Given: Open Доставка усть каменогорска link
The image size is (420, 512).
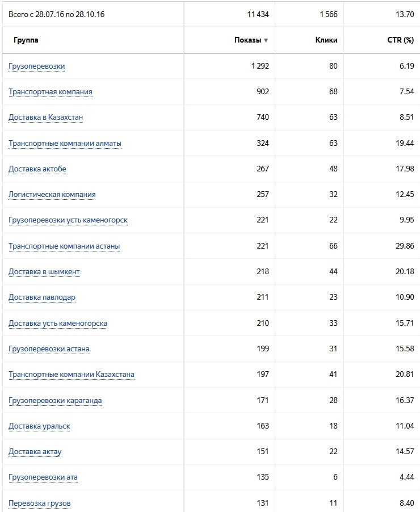Looking at the screenshot, I should pos(58,324).
